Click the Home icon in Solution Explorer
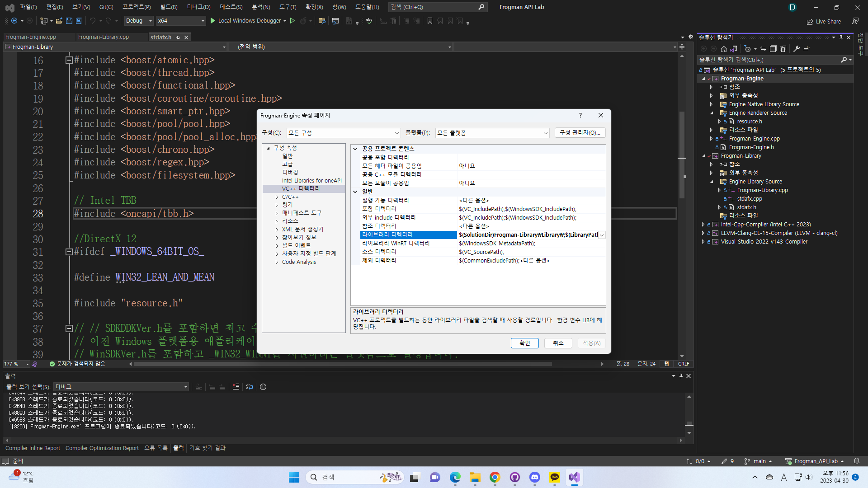This screenshot has height=488, width=868. coord(723,49)
